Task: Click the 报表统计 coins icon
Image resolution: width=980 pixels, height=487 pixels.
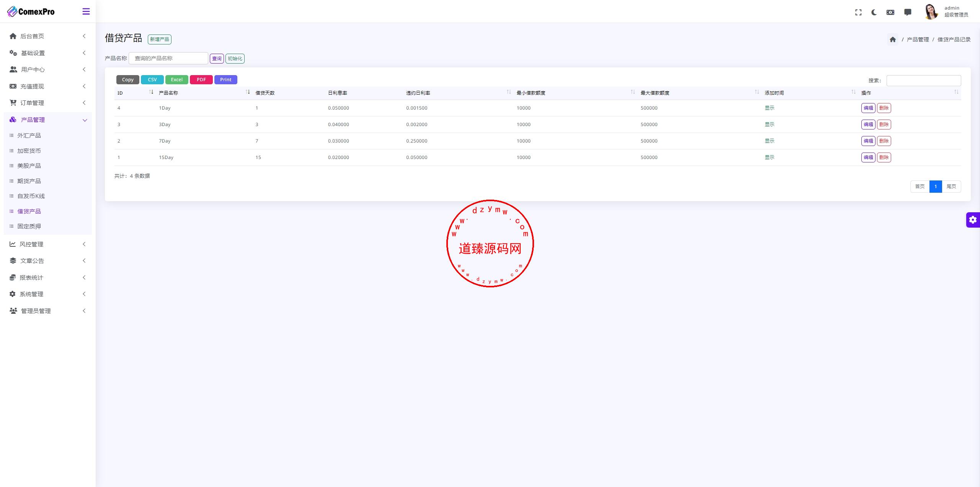Action: pos(13,277)
